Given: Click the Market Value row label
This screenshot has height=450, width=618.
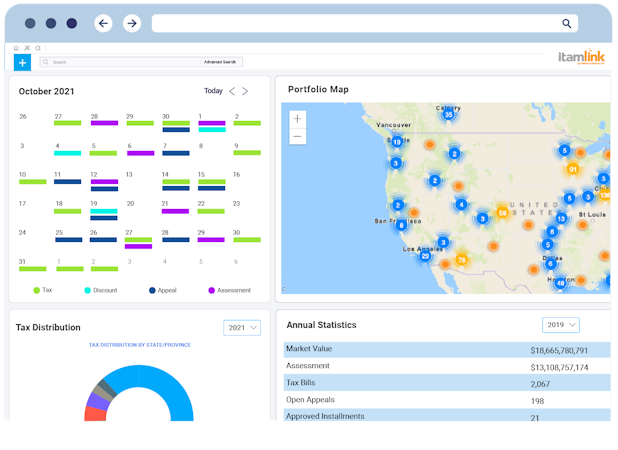Looking at the screenshot, I should pos(309,349).
